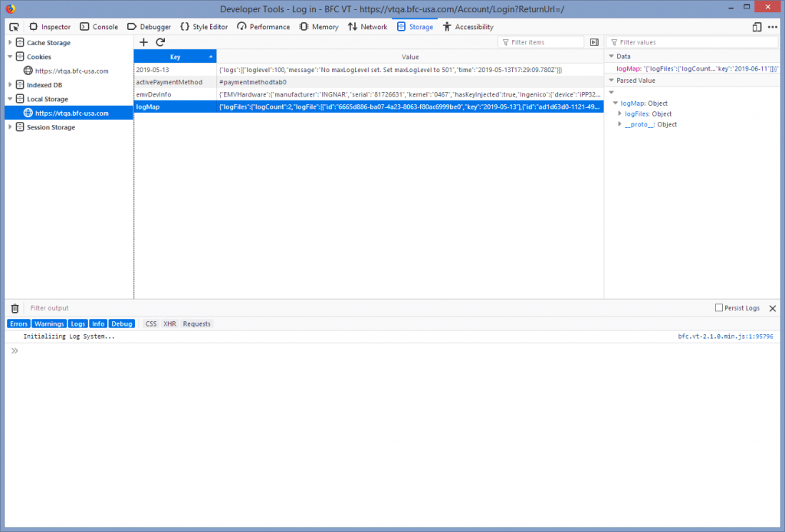
Task: Toggle the sidebar panel icon
Action: click(594, 42)
